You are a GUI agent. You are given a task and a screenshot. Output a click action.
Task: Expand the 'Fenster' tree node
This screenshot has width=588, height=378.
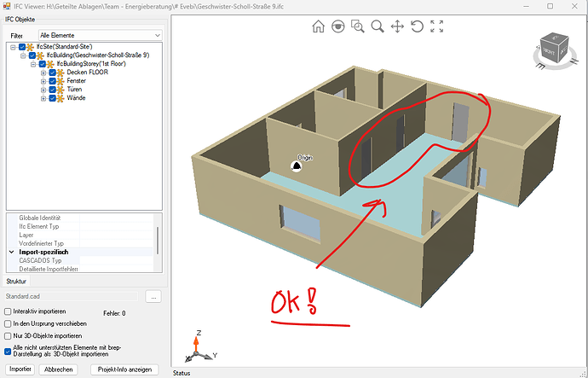click(x=43, y=81)
